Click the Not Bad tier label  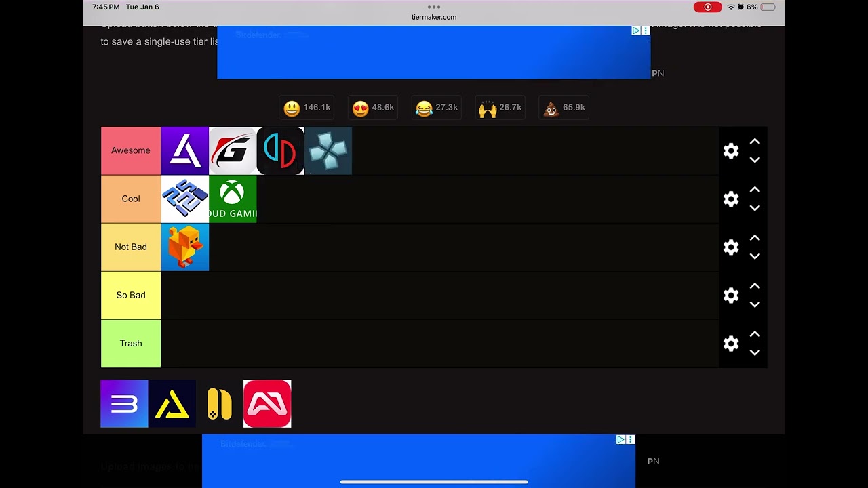(x=131, y=247)
